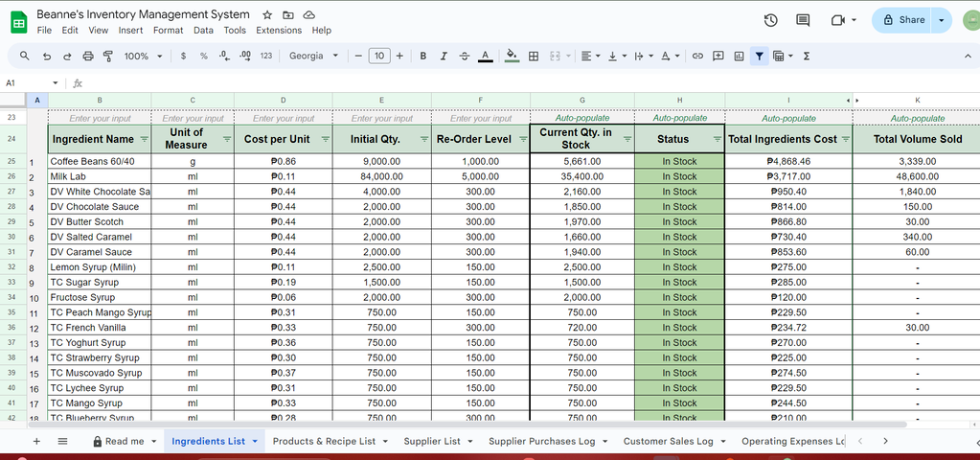Format as currency with dollar icon

pos(183,57)
